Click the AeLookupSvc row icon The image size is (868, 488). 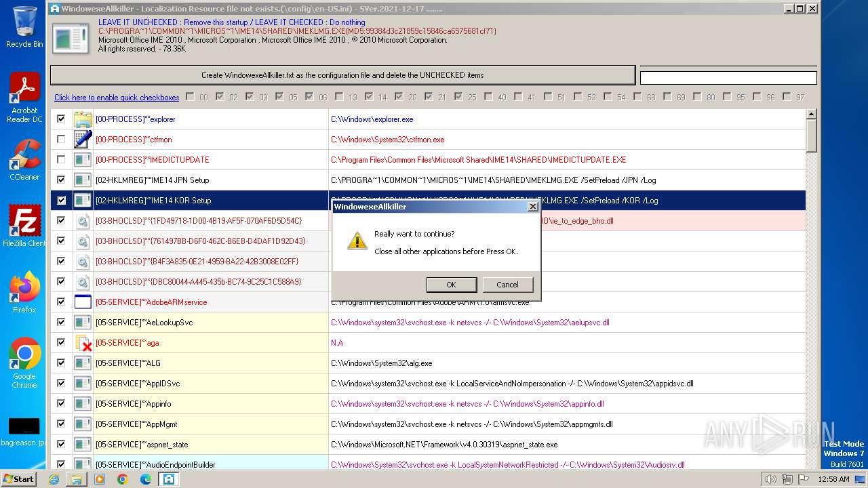point(83,323)
